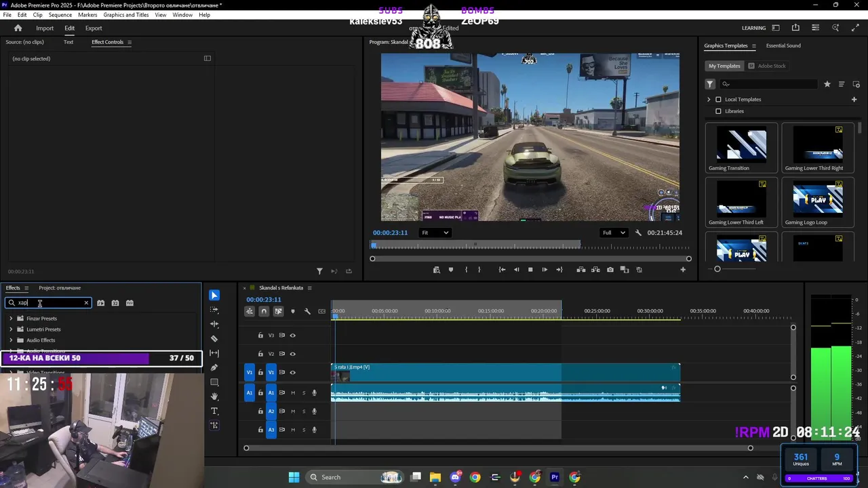Toggle V2 track visibility eye

(x=293, y=354)
